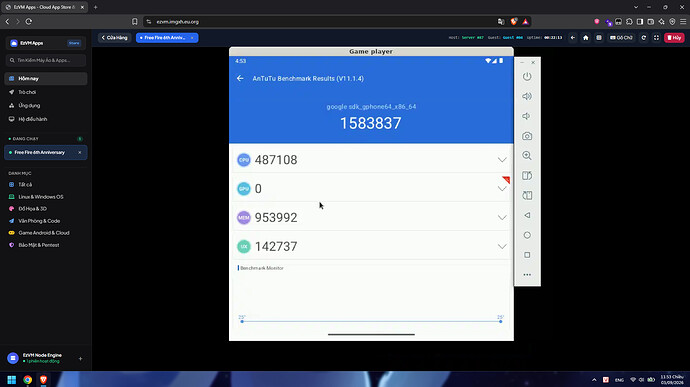
Task: Open the Đồ Họa & 3D category
Action: 46,209
